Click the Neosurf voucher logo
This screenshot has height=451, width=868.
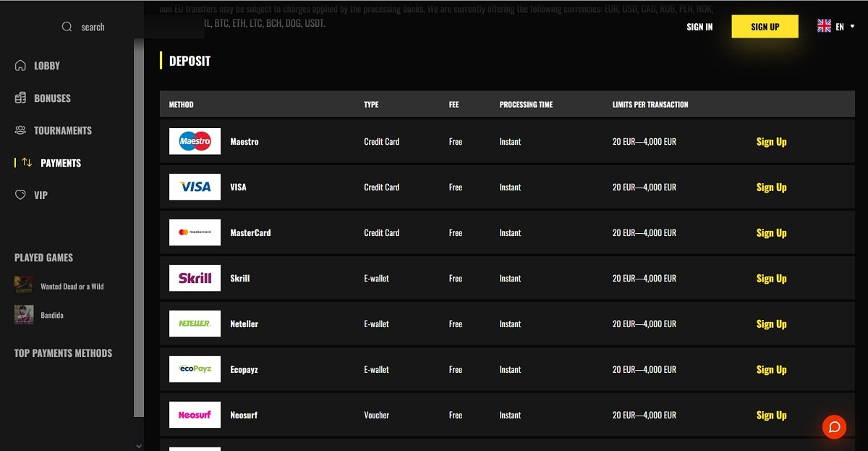195,415
